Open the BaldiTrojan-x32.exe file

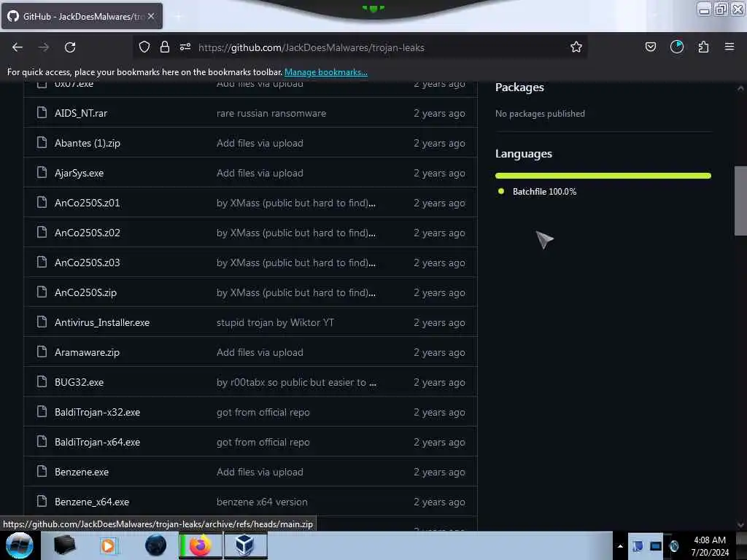pos(97,413)
